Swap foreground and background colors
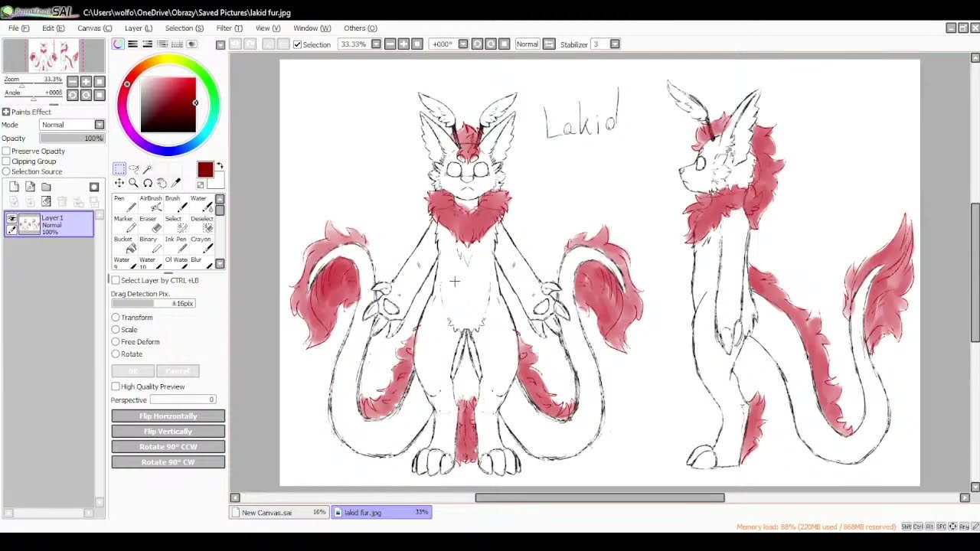The image size is (980, 551). [220, 166]
